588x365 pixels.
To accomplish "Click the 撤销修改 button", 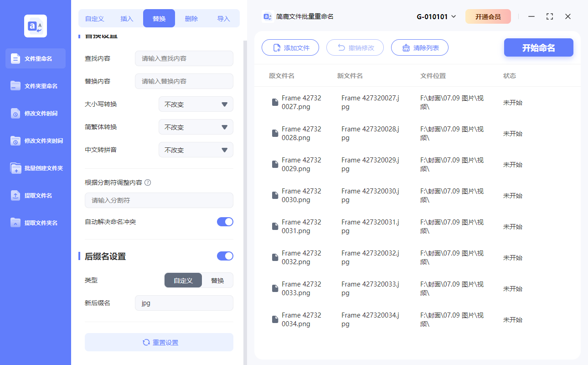I will point(355,47).
